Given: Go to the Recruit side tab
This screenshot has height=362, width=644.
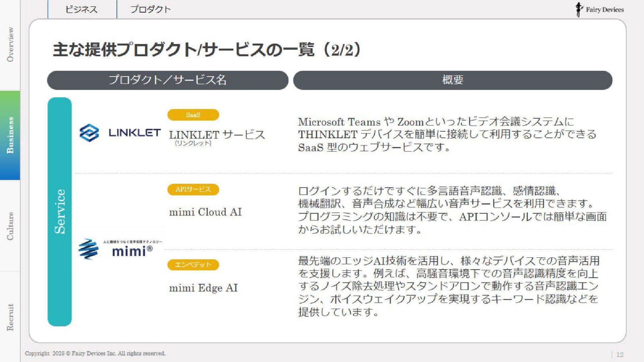Looking at the screenshot, I should coord(10,317).
